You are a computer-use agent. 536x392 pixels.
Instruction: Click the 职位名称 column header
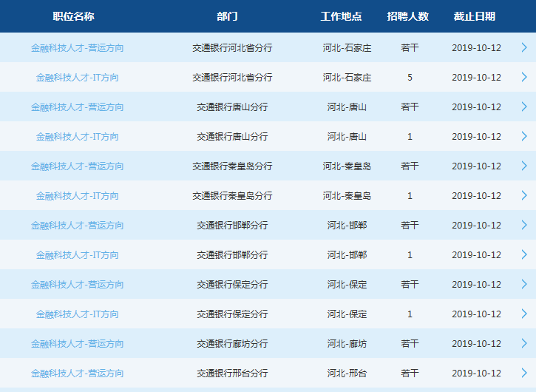[x=73, y=16]
